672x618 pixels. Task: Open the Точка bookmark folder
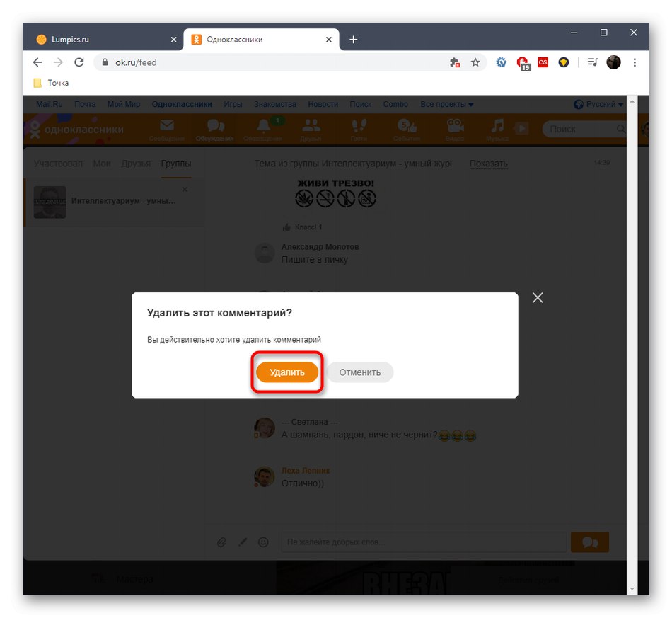pyautogui.click(x=51, y=83)
